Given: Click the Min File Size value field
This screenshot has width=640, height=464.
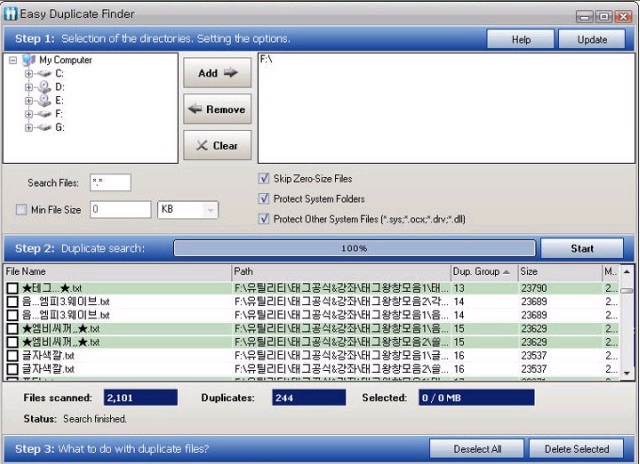Looking at the screenshot, I should (120, 210).
